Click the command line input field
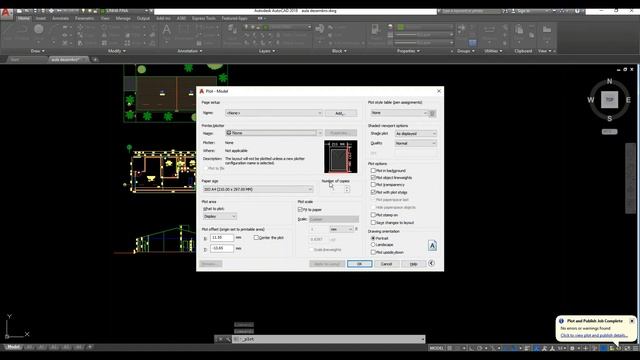The width and height of the screenshot is (640, 360). pos(329,339)
